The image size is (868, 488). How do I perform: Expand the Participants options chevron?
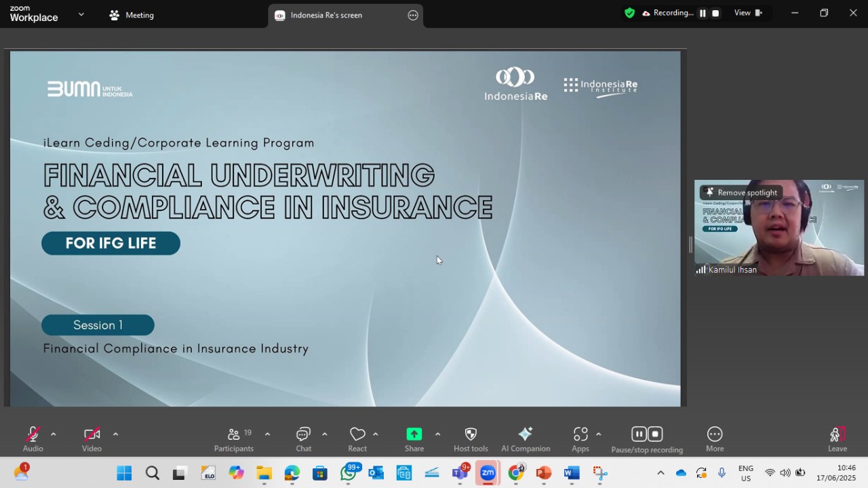click(267, 434)
